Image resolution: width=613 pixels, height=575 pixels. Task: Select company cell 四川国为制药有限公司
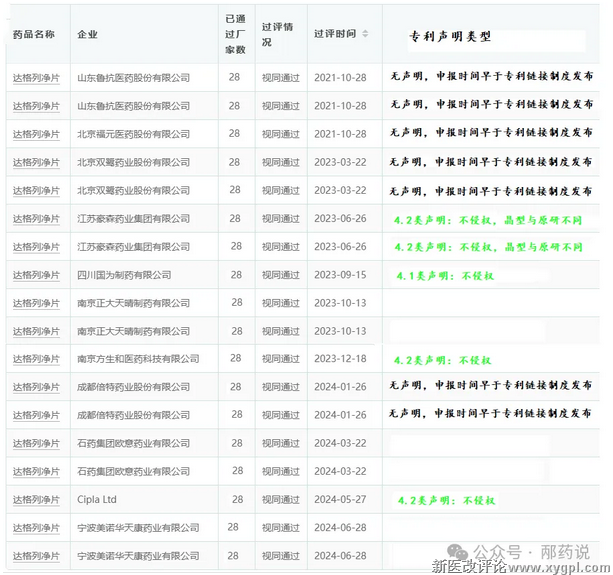click(124, 275)
